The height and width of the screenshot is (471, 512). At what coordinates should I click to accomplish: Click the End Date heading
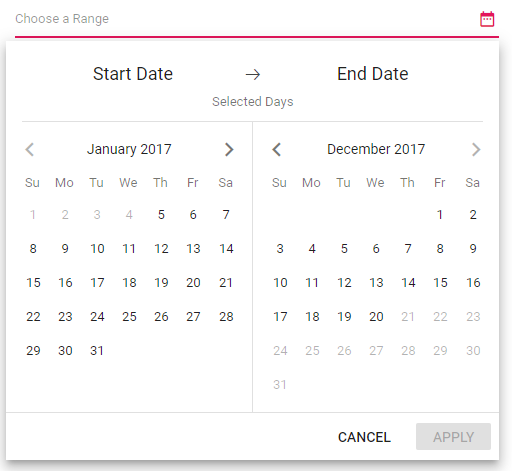click(373, 74)
